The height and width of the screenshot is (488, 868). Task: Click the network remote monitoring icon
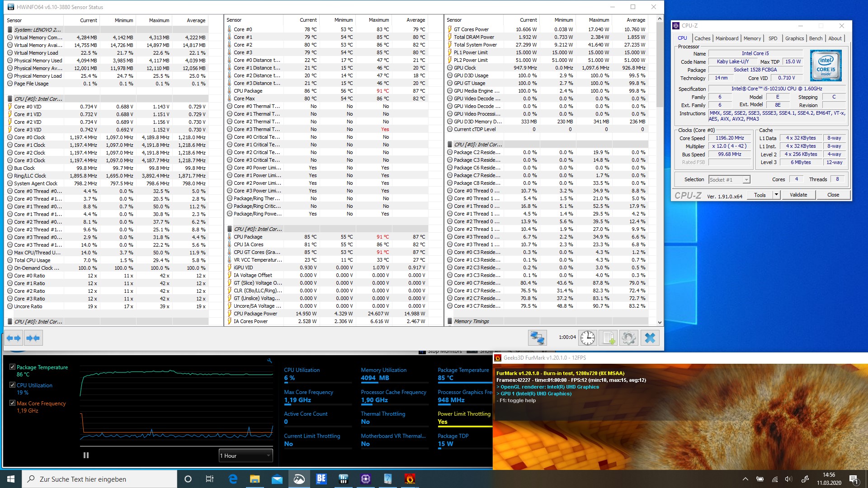(537, 338)
